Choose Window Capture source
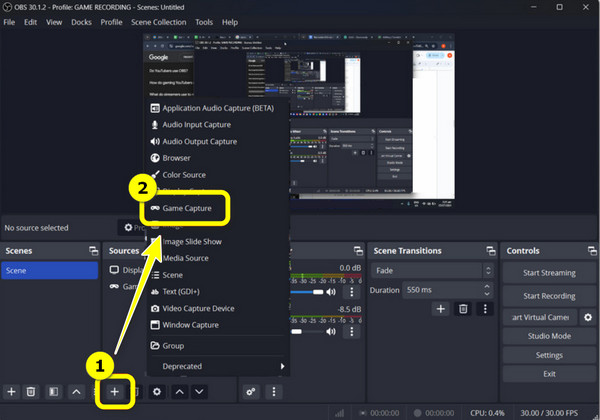This screenshot has height=420, width=600. pyautogui.click(x=217, y=325)
